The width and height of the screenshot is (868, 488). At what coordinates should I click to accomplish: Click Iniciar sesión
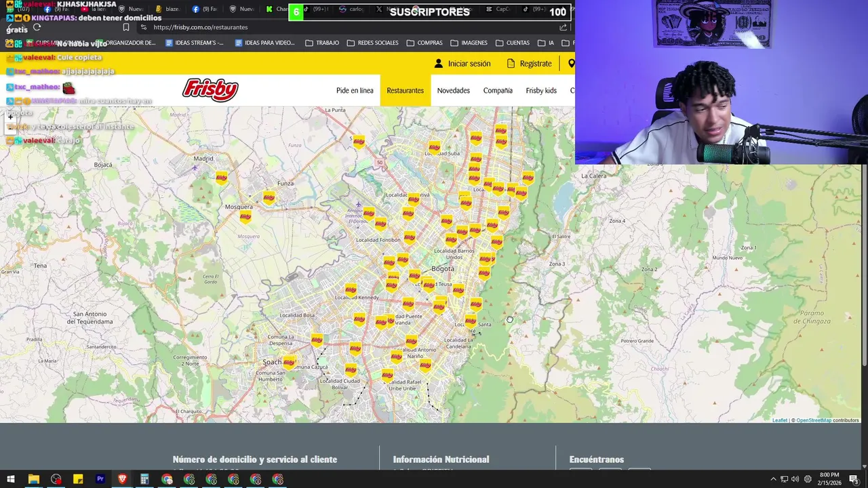point(462,63)
